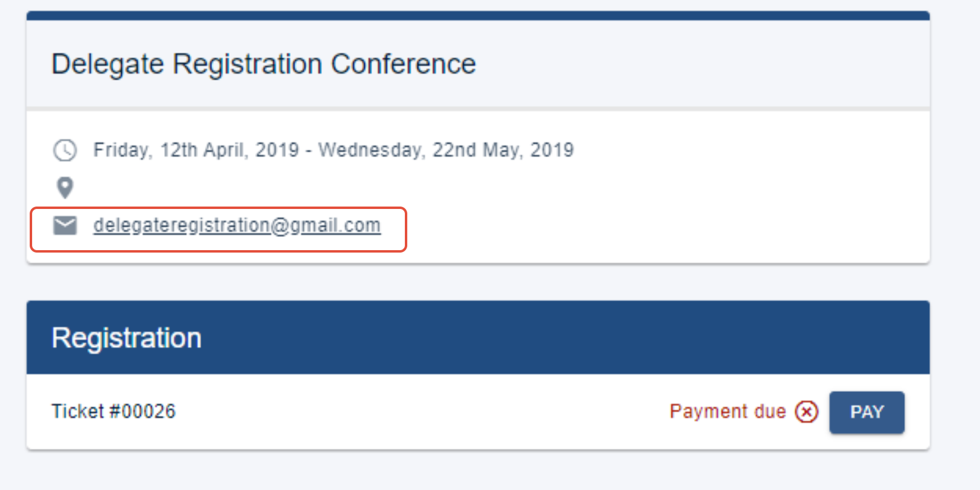Image resolution: width=980 pixels, height=490 pixels.
Task: Click the Wednesday, 22nd May, 2019 end date
Action: [x=446, y=150]
